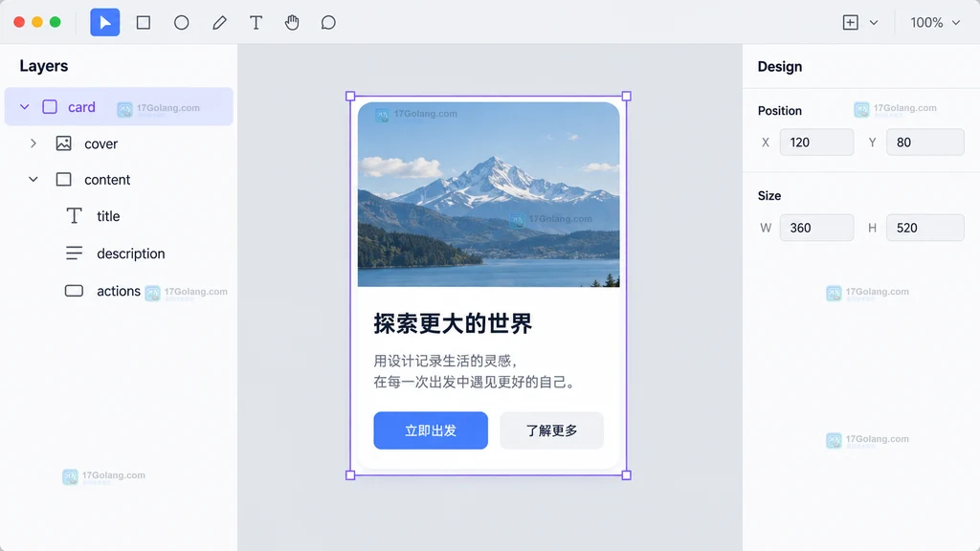Click the add frame plus icon

850,23
